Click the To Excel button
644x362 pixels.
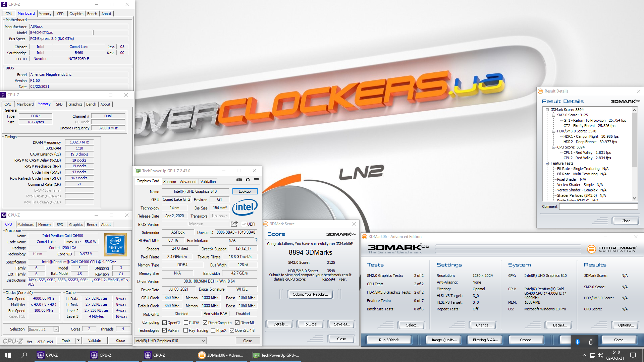click(x=311, y=324)
